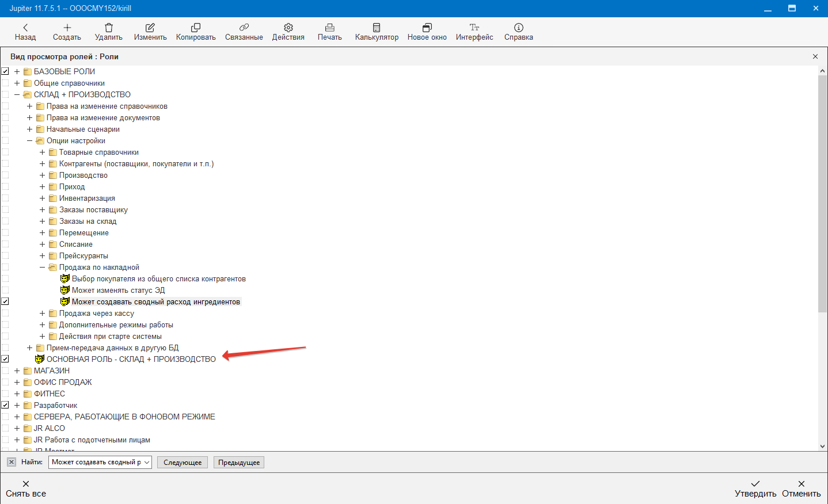Expand the Инвентаризация node
The height and width of the screenshot is (504, 828).
(42, 198)
